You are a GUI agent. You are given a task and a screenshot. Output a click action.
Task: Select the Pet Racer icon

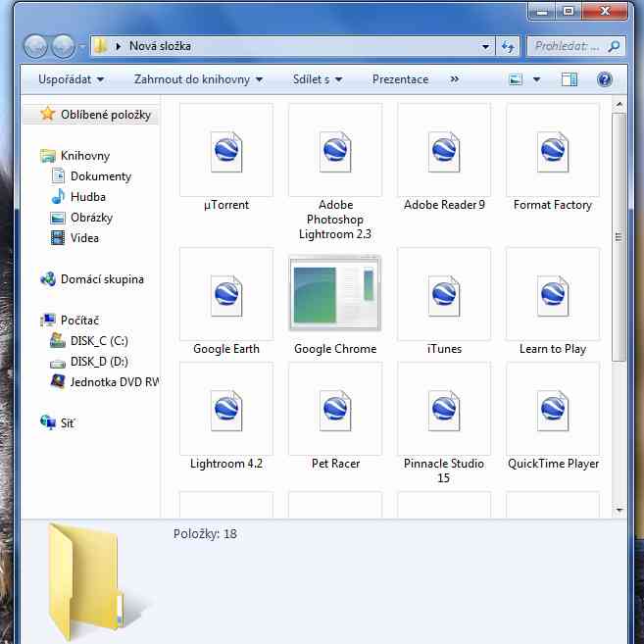tap(335, 410)
